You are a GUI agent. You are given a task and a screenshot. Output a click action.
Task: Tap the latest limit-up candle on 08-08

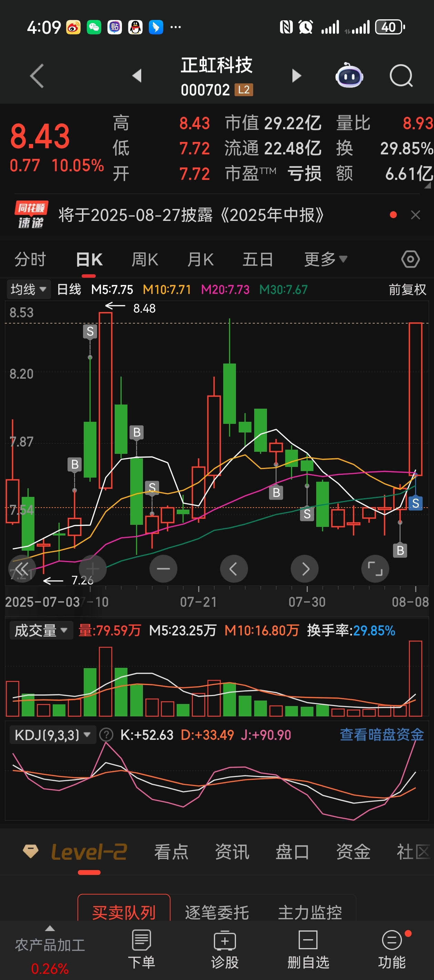(415, 399)
